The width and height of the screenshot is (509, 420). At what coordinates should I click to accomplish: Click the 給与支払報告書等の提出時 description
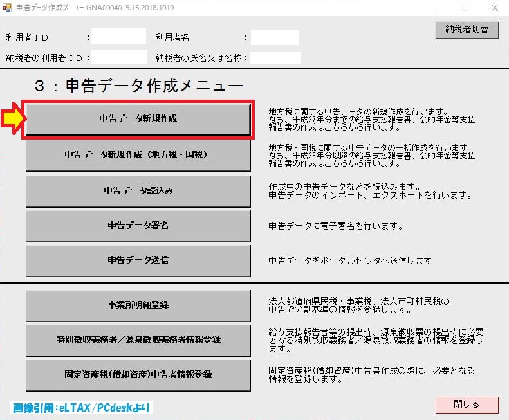376,340
